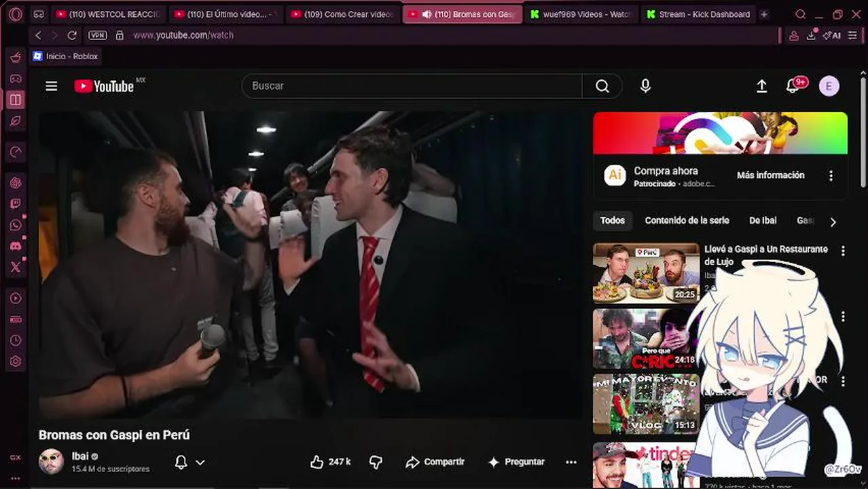
Task: Open the browser profile icon in toolbar
Action: pos(793,36)
